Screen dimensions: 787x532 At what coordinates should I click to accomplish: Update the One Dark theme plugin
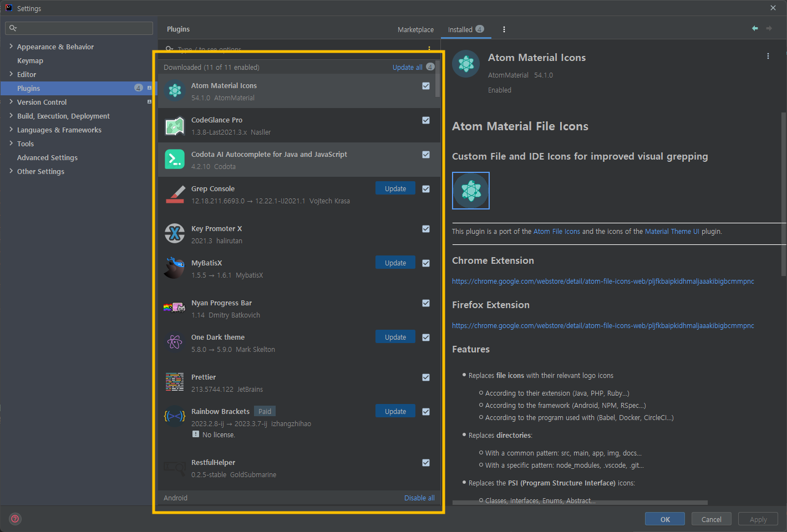point(395,337)
